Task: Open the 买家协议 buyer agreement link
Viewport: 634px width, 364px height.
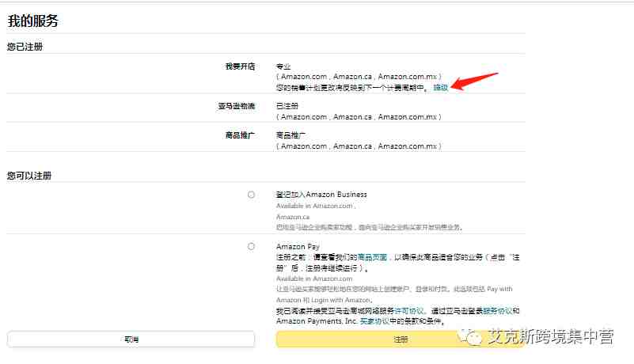Action: pyautogui.click(x=374, y=321)
